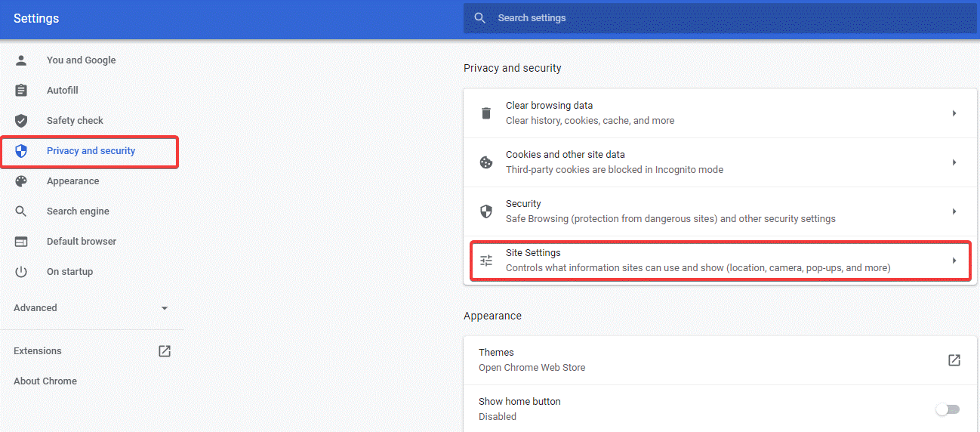Viewport: 980px width, 432px height.
Task: Click the open-in-new icon in the Themes row
Action: 954,360
